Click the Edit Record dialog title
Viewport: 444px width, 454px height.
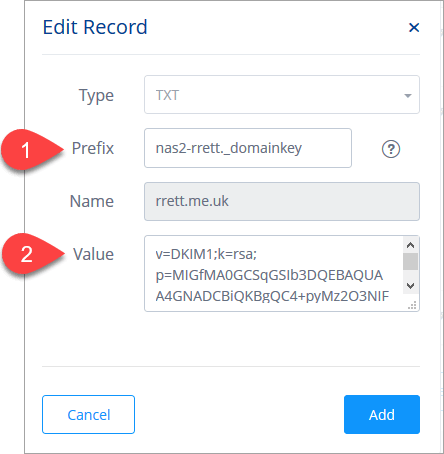click(95, 27)
